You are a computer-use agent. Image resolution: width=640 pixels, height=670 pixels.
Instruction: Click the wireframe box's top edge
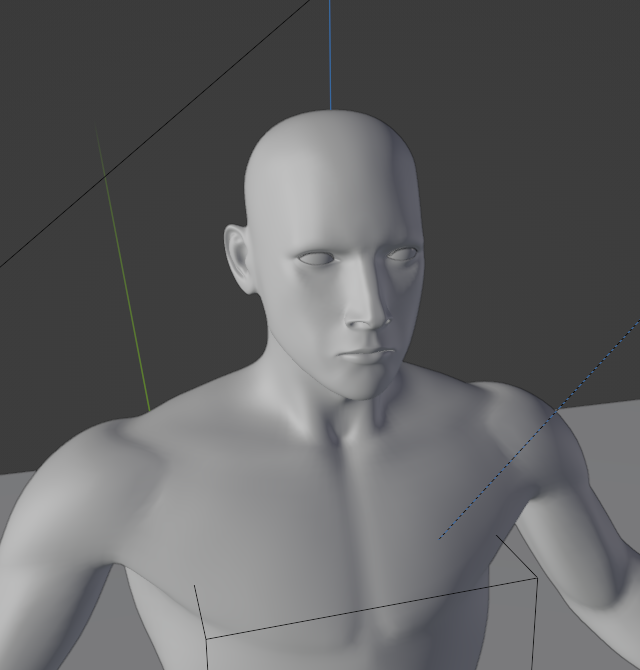click(x=371, y=608)
